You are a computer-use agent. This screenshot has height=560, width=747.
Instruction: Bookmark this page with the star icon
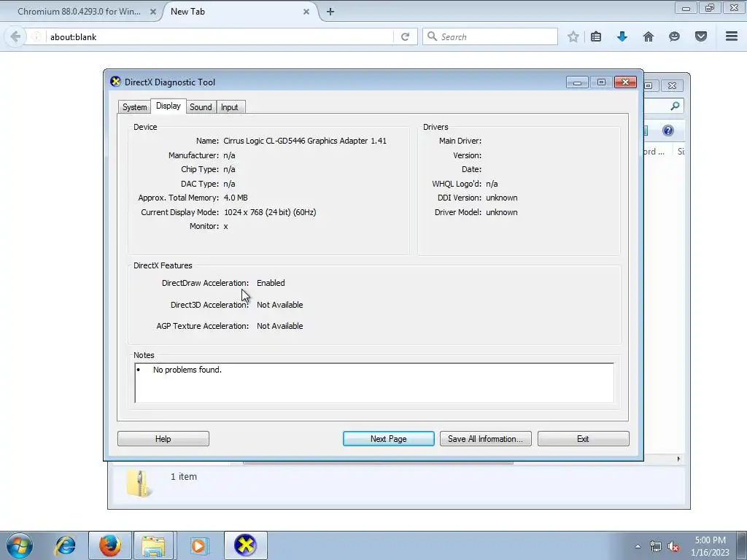[573, 36]
